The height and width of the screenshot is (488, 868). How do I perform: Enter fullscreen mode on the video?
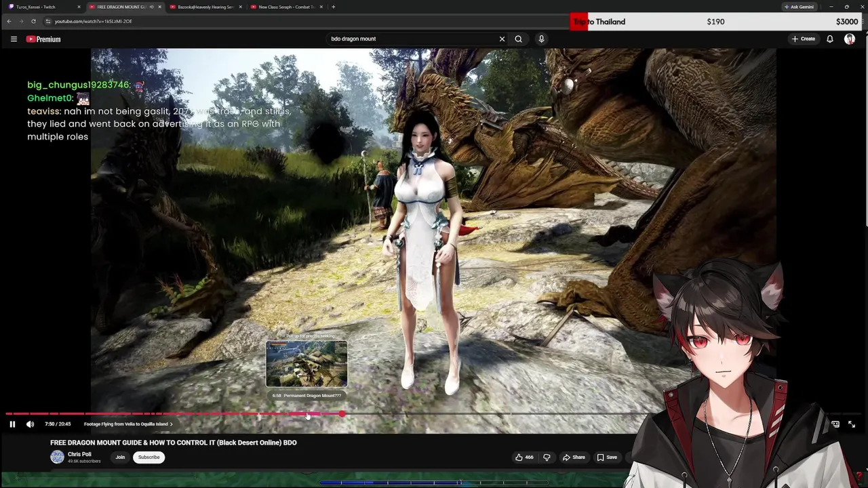852,424
